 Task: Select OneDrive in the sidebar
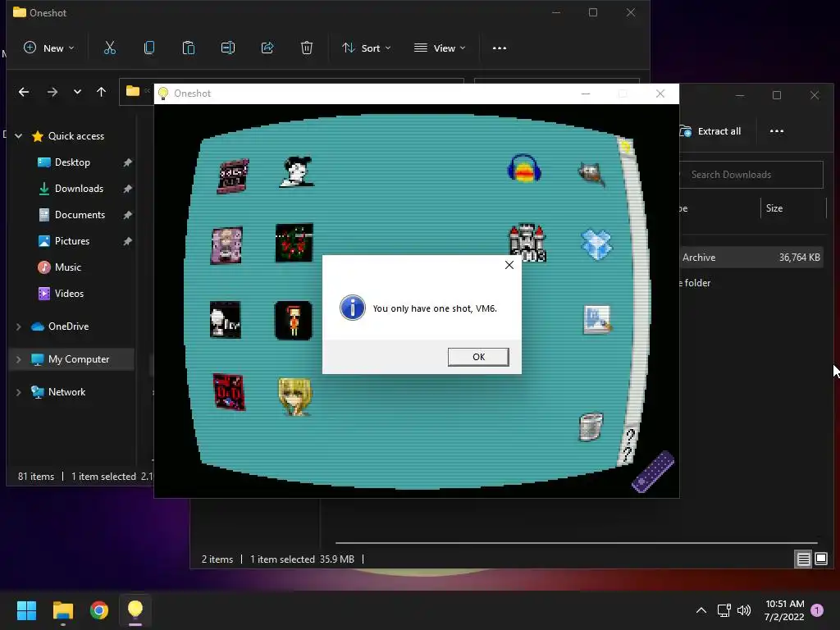tap(68, 326)
